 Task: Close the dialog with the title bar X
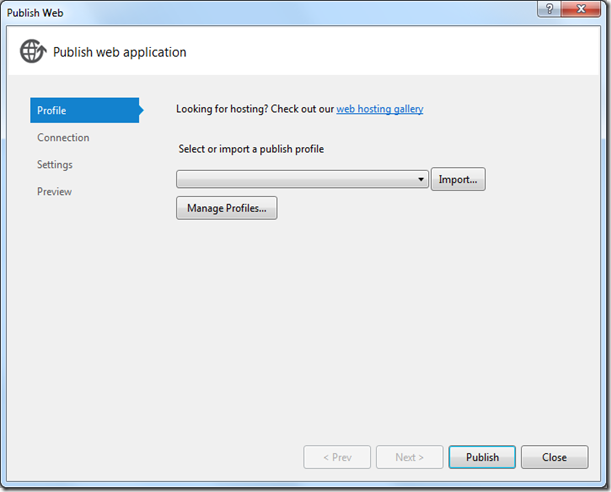click(583, 10)
